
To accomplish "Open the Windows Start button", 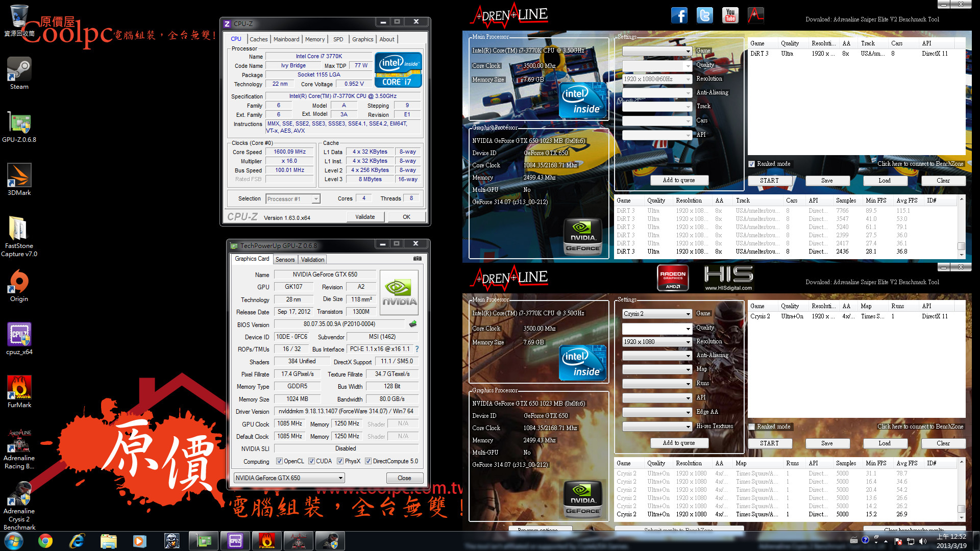I will pyautogui.click(x=14, y=541).
